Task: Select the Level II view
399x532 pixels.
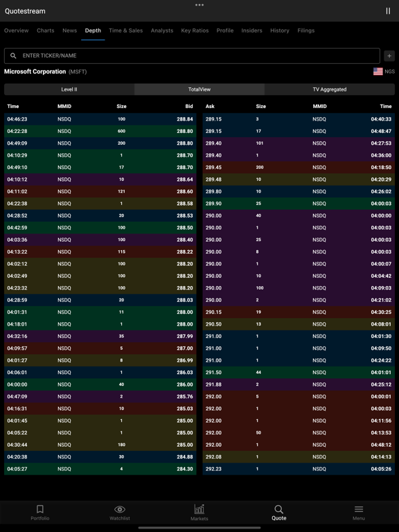Action: point(69,89)
